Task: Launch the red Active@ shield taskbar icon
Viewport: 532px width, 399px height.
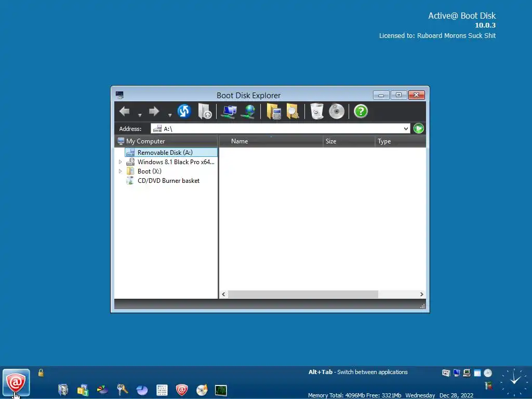Action: coord(182,390)
